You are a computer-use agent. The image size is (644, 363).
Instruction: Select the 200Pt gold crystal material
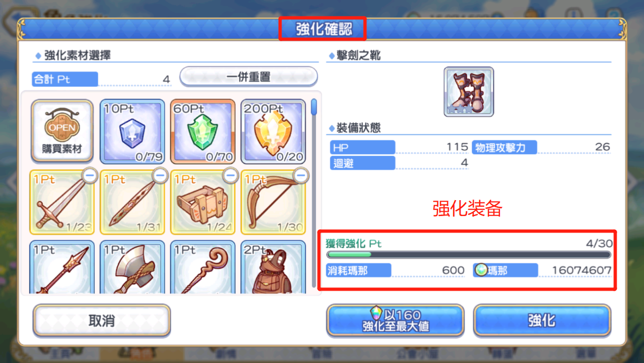point(273,131)
